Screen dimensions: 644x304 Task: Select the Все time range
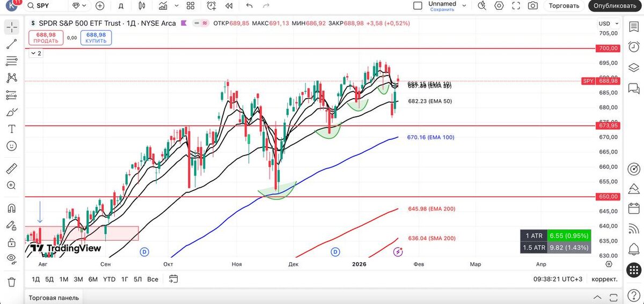click(152, 279)
